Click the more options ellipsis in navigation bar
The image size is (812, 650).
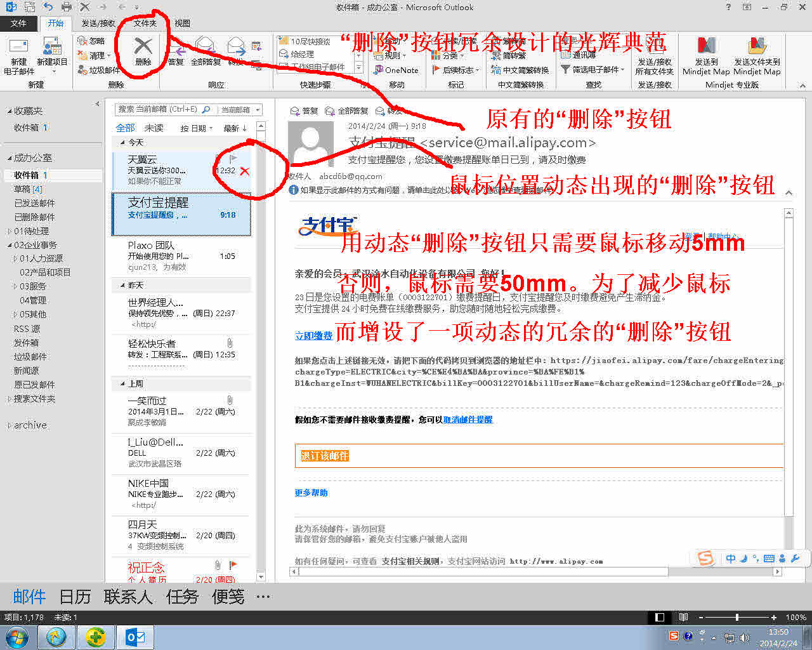coord(263,597)
